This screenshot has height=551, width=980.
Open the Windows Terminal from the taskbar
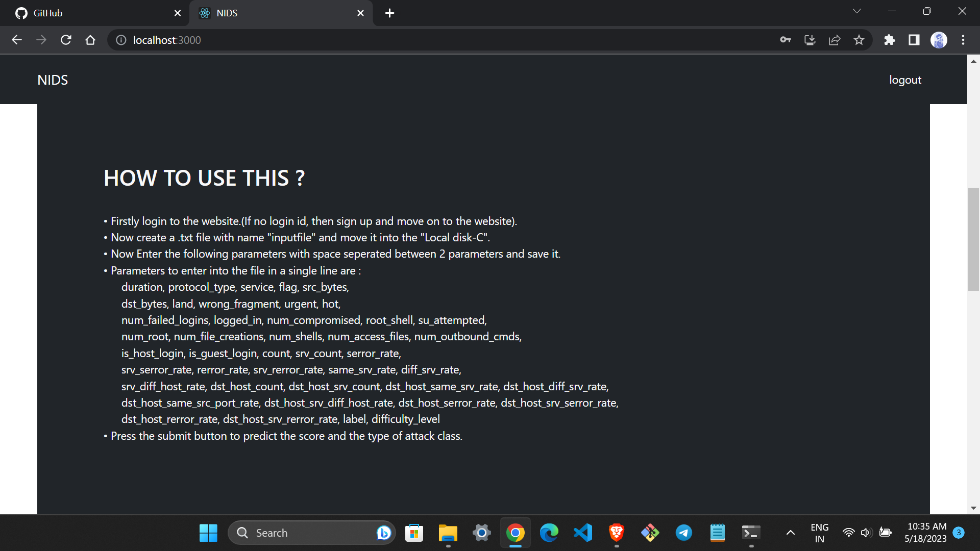coord(750,532)
